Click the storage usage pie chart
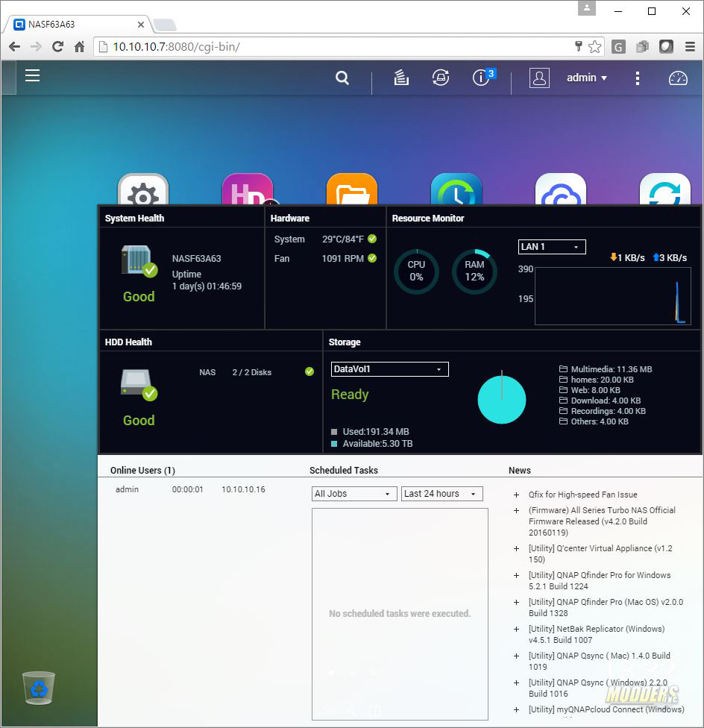Image resolution: width=704 pixels, height=728 pixels. [502, 399]
